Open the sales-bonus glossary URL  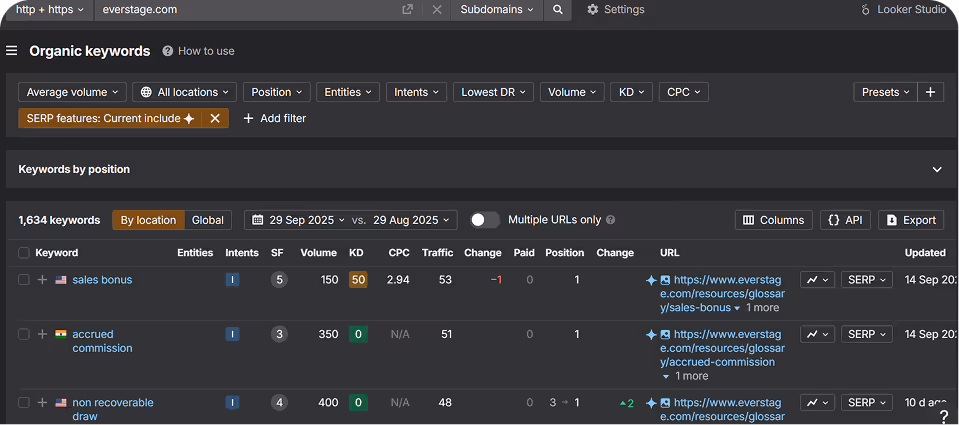click(723, 294)
